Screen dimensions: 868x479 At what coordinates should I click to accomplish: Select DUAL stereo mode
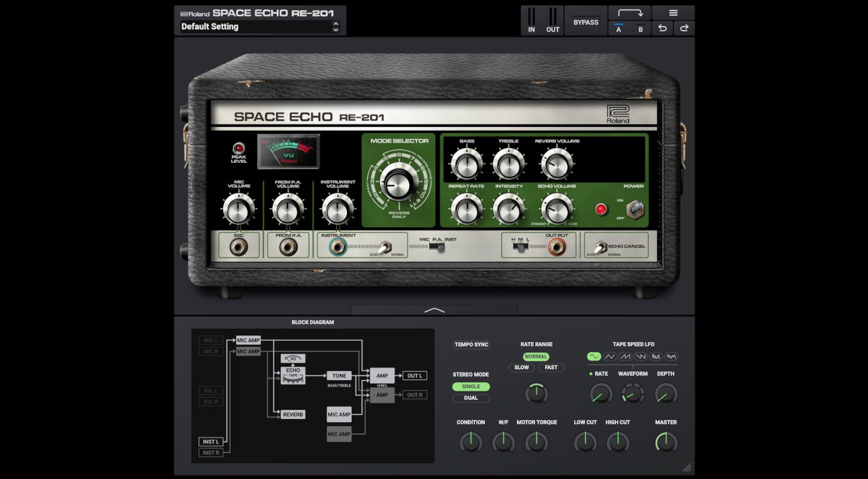(x=471, y=398)
